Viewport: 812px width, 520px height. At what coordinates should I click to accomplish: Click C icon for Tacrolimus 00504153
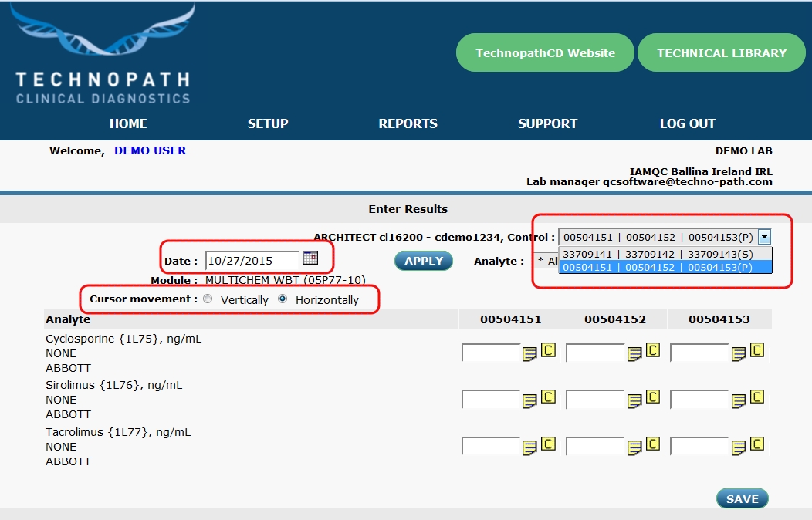(757, 444)
